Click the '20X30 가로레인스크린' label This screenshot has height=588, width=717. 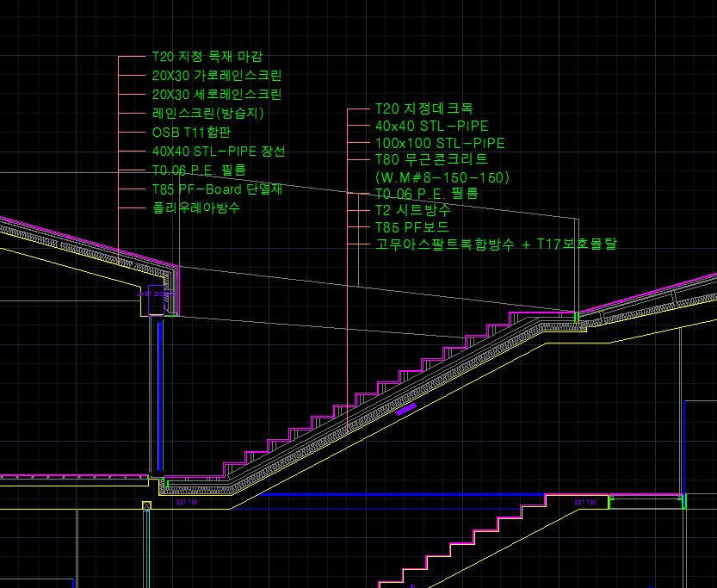(216, 76)
